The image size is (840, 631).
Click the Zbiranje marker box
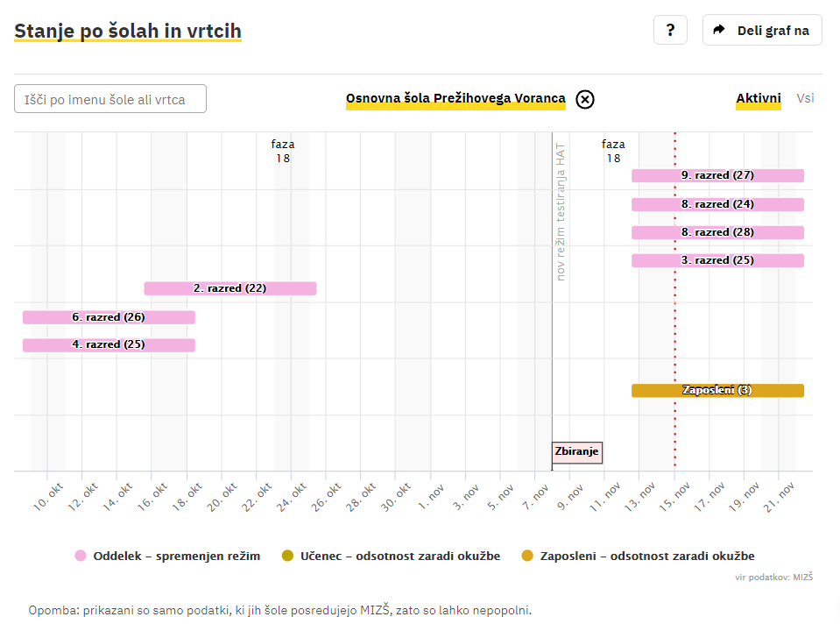(x=577, y=452)
